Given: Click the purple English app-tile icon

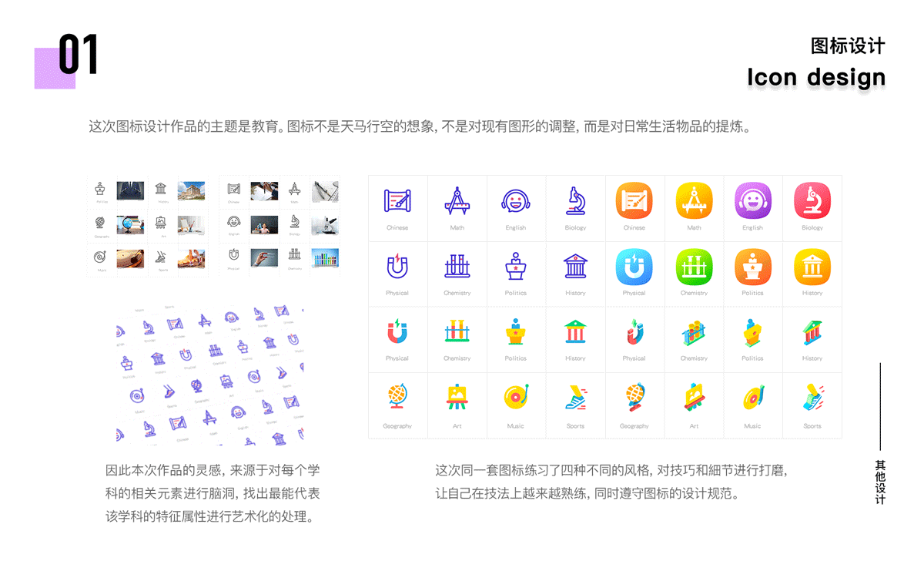Looking at the screenshot, I should (753, 200).
